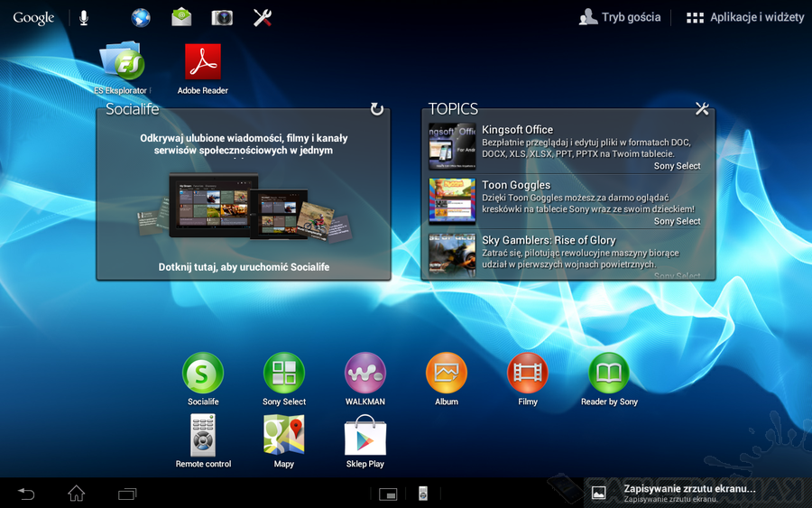Launch the Socialife app icon
This screenshot has width=812, height=508.
click(203, 379)
